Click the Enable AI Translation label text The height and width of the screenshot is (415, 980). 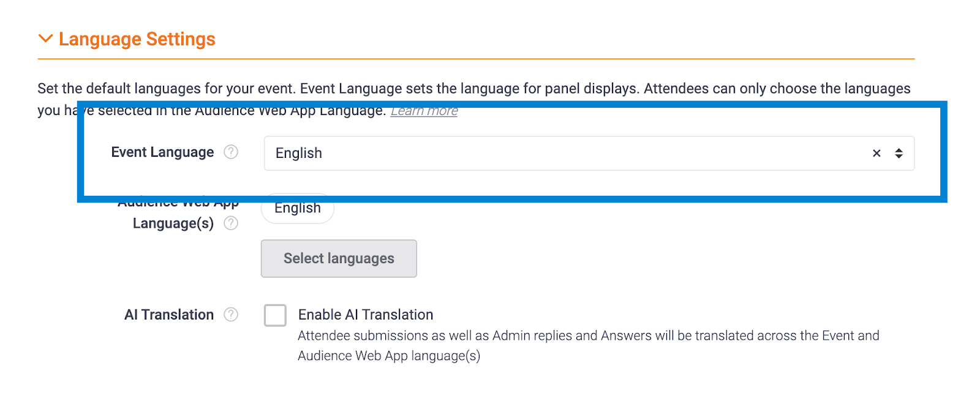tap(366, 315)
